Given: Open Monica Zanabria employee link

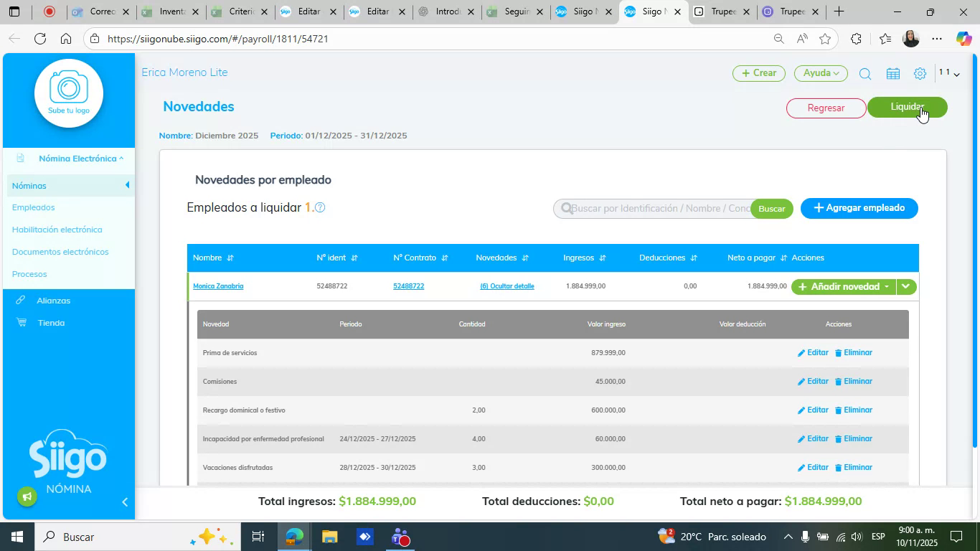Looking at the screenshot, I should (x=218, y=286).
